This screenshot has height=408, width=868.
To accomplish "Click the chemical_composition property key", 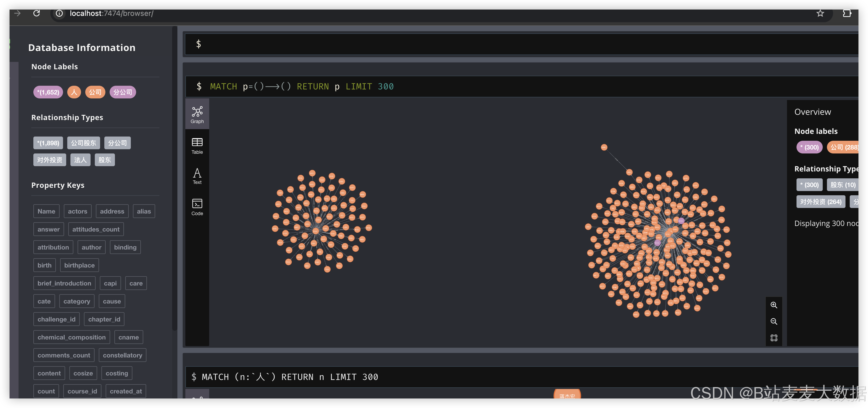I will coord(71,337).
